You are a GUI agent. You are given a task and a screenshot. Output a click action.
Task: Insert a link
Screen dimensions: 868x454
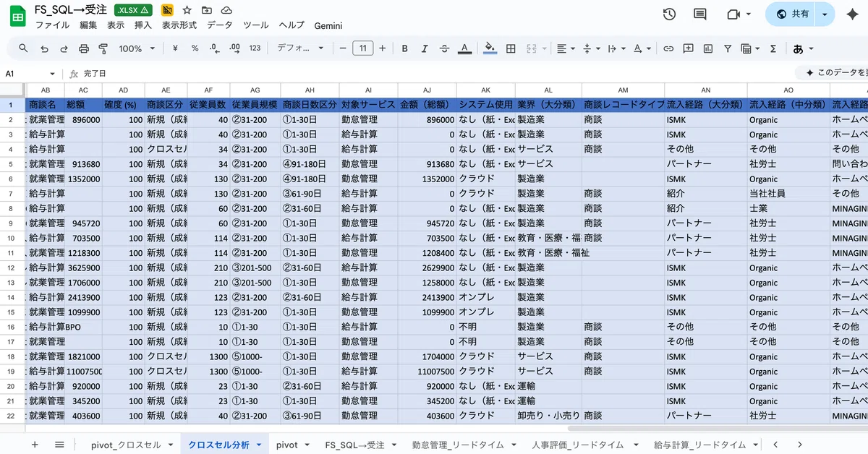(x=668, y=48)
